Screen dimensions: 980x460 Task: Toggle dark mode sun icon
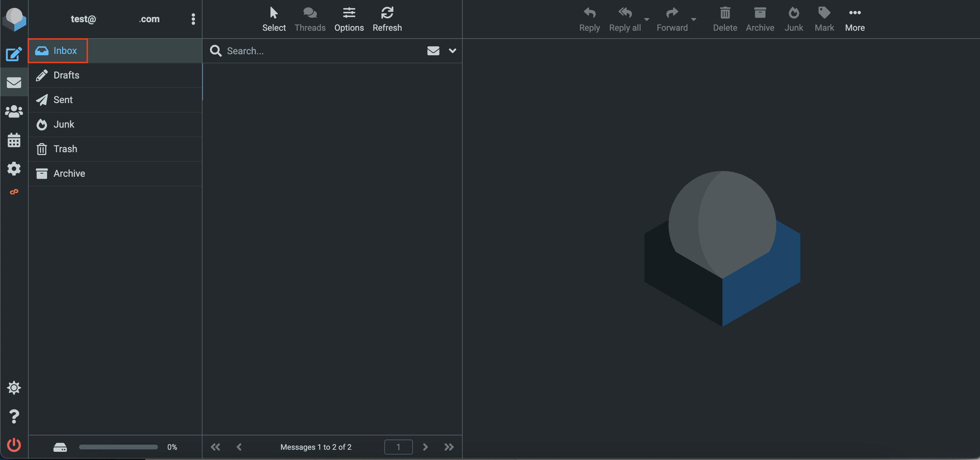click(x=14, y=388)
